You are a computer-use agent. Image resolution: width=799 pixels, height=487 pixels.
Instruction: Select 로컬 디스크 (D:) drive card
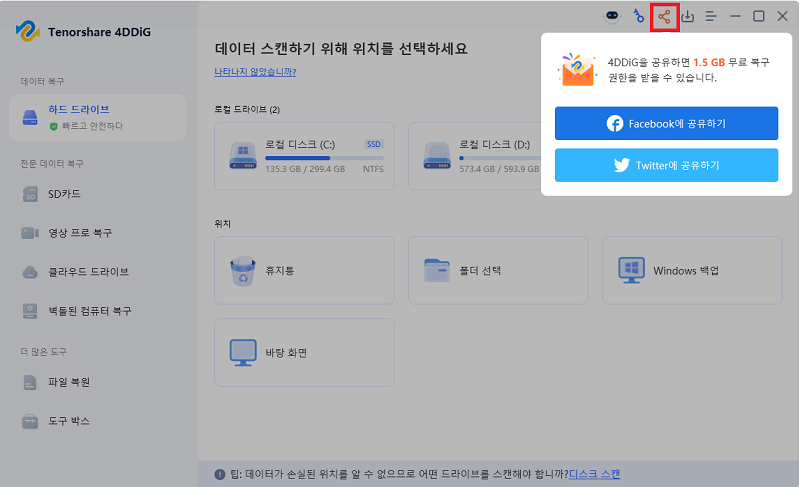[474, 156]
